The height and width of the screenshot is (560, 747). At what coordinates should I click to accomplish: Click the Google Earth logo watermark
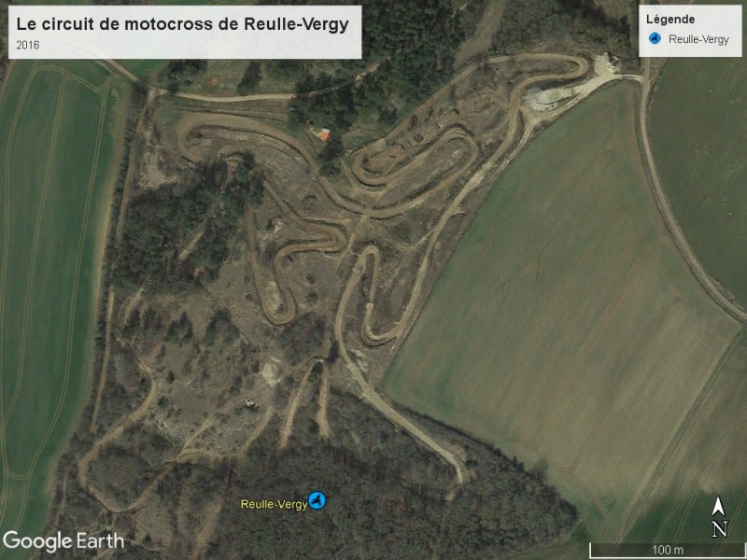(63, 541)
